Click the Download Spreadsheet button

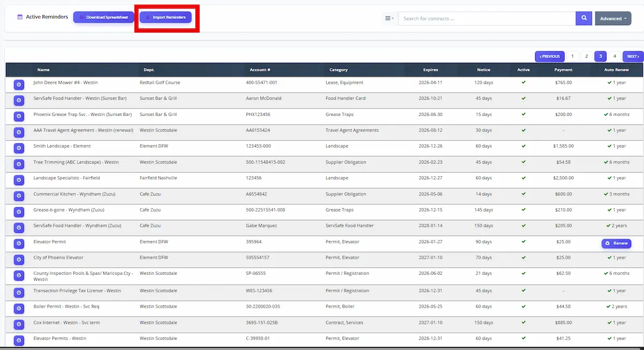click(x=104, y=17)
